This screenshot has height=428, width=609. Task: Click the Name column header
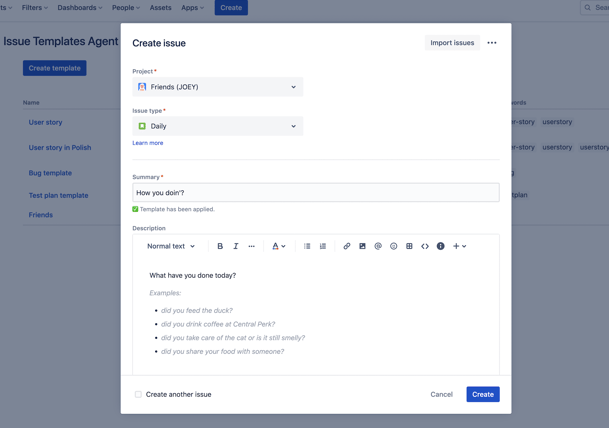tap(31, 103)
